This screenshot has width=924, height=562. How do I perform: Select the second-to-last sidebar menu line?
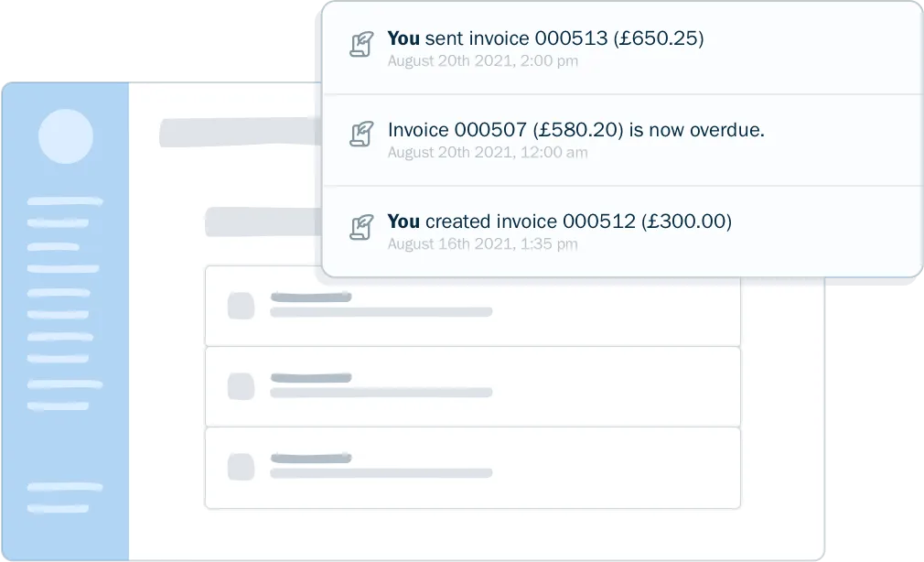click(x=65, y=487)
